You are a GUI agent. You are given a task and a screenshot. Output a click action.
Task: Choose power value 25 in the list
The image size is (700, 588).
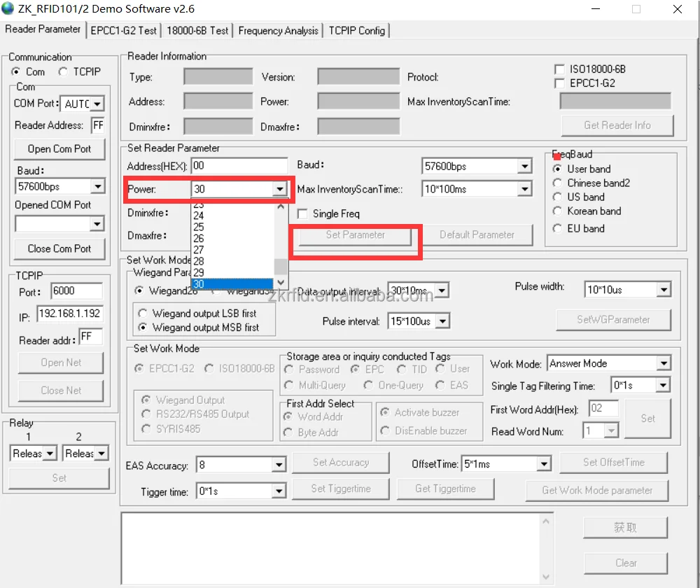[232, 227]
